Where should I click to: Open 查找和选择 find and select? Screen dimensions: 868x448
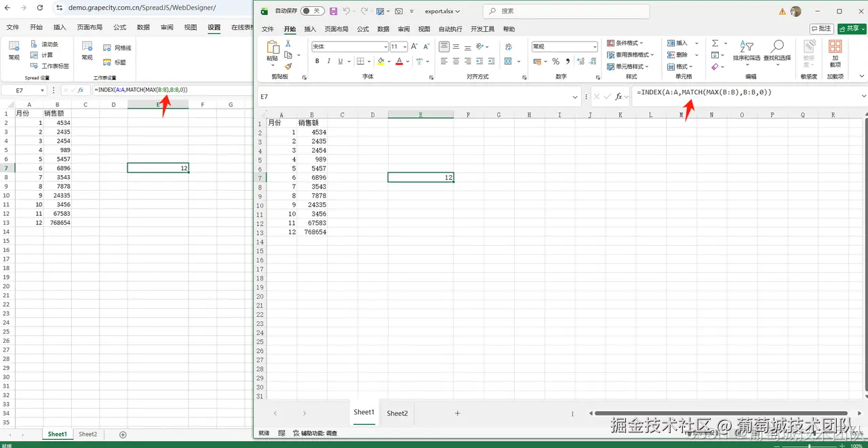coord(777,51)
